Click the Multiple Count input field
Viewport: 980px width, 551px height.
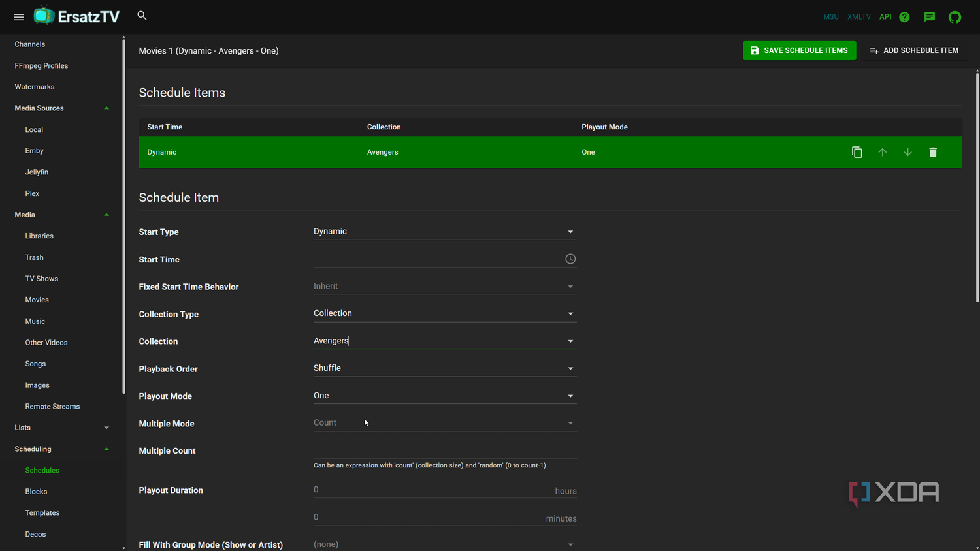pos(445,450)
